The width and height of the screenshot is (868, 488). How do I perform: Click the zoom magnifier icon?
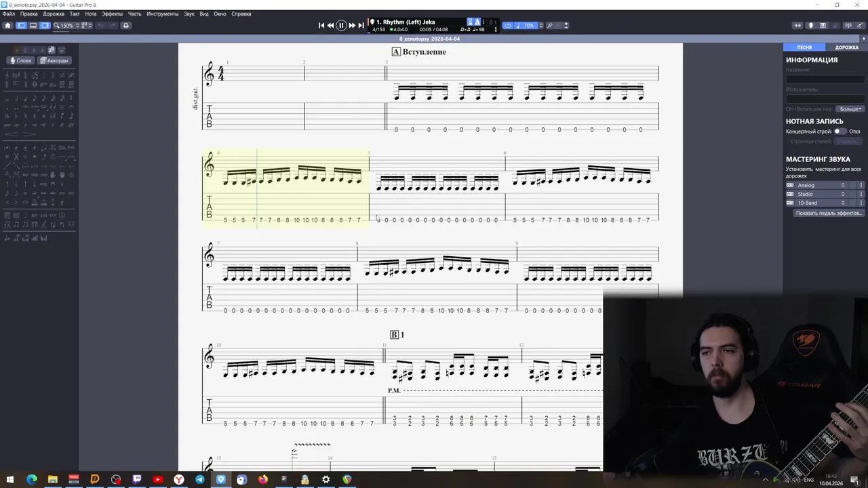[57, 25]
